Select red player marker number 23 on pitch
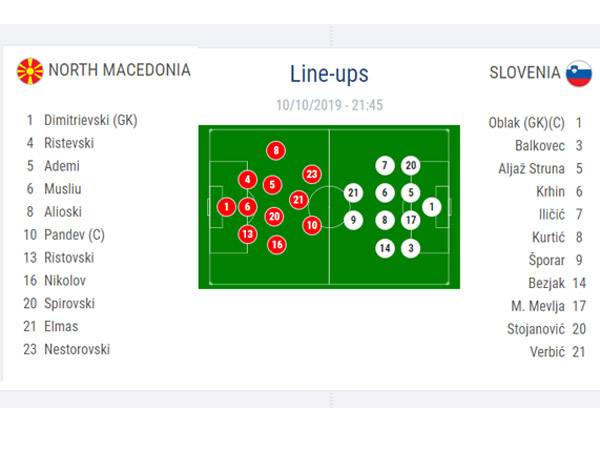The width and height of the screenshot is (600, 450). tap(311, 174)
